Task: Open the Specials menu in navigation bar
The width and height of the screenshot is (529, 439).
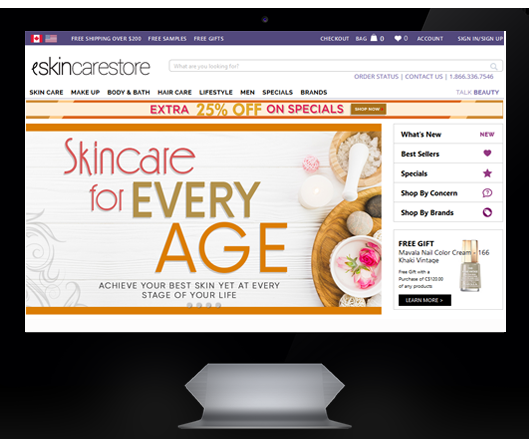Action: click(278, 92)
